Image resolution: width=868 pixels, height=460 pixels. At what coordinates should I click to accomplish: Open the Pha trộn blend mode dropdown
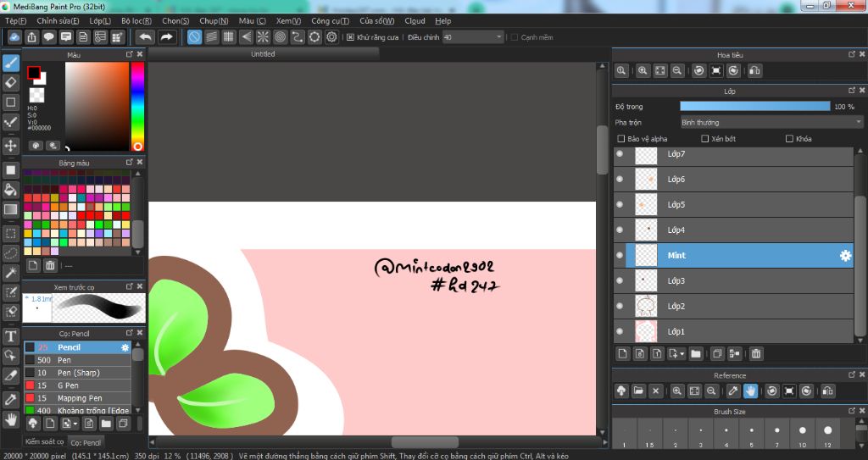click(x=771, y=123)
